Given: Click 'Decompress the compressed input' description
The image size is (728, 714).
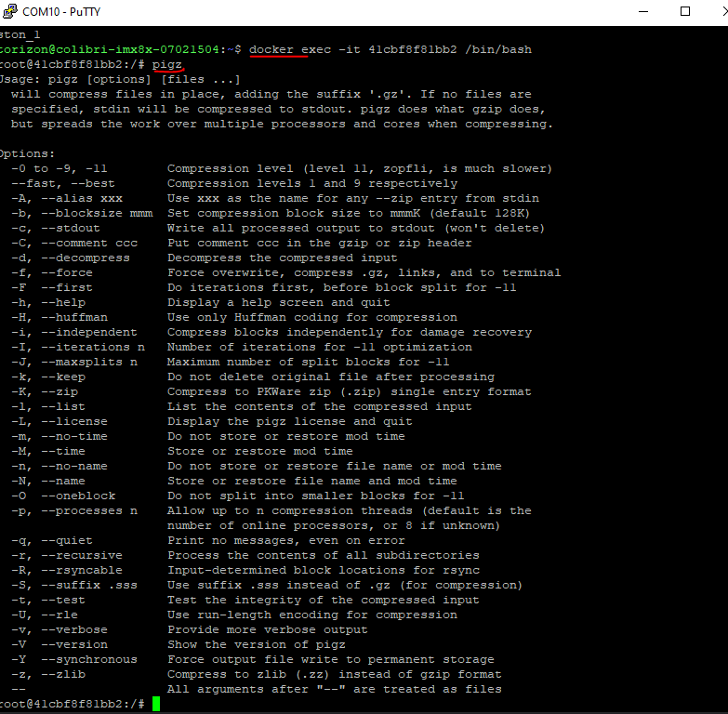Looking at the screenshot, I should coord(283,258).
